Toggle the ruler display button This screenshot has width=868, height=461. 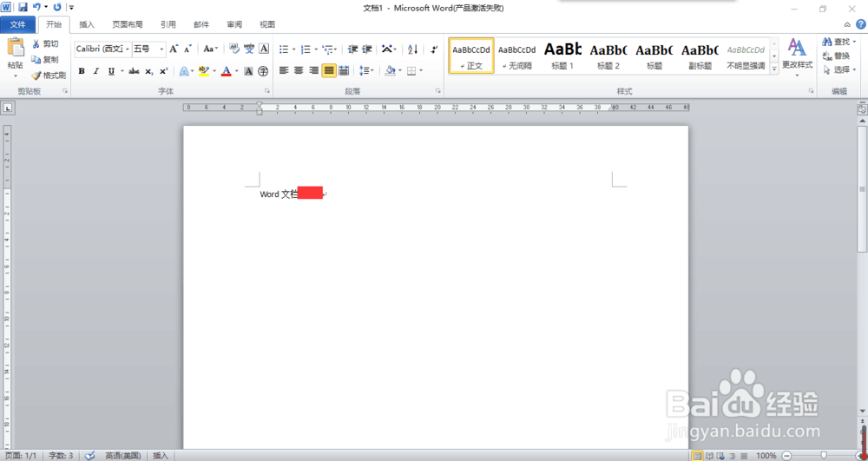(x=862, y=109)
